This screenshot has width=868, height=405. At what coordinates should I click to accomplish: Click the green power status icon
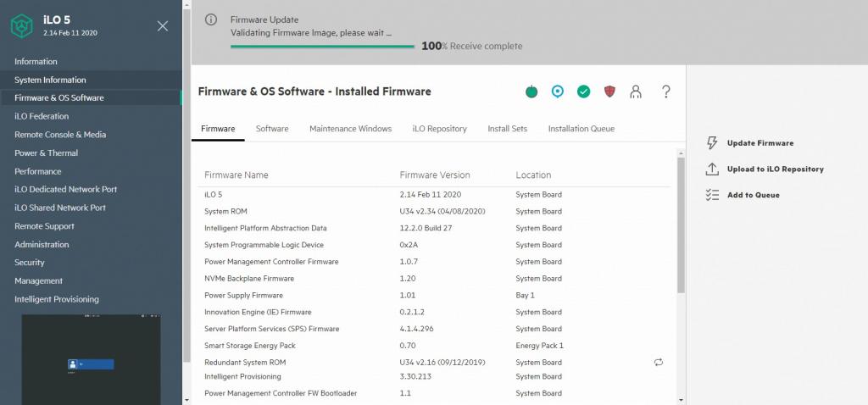point(531,92)
